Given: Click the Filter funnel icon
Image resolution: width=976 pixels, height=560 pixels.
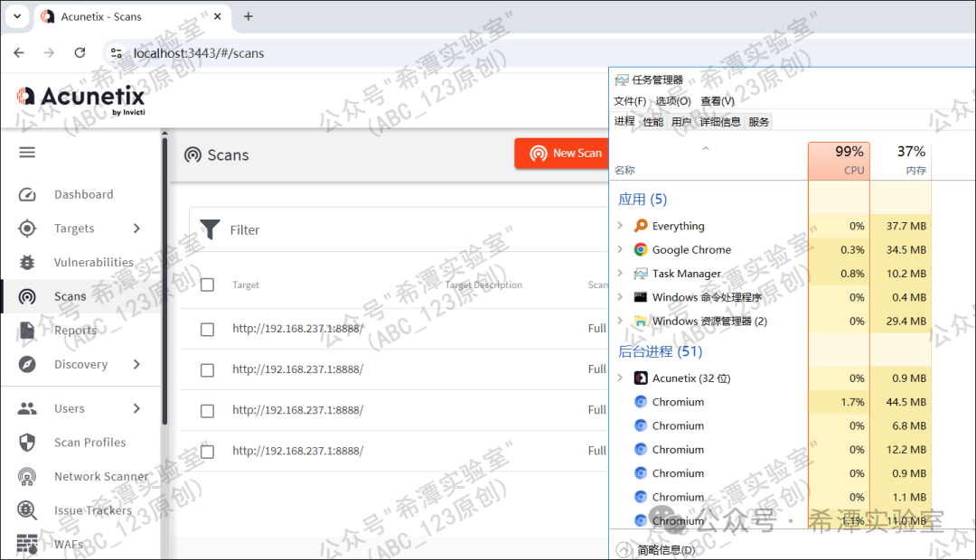Looking at the screenshot, I should click(x=210, y=229).
